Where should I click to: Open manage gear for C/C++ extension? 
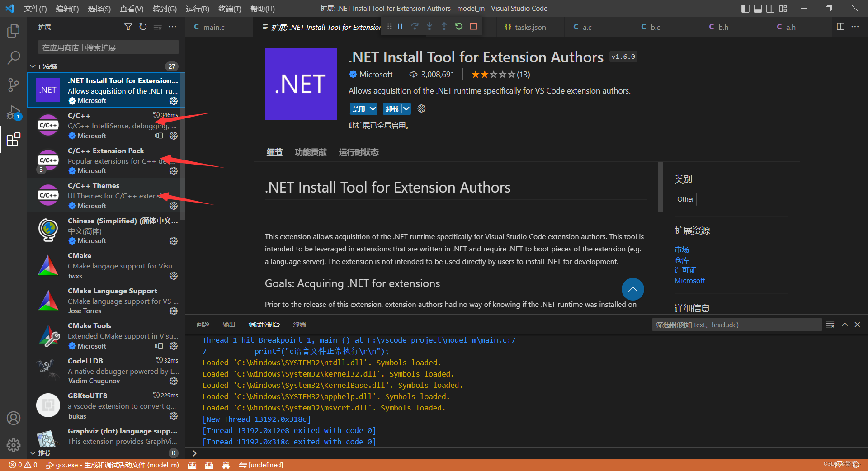[174, 136]
